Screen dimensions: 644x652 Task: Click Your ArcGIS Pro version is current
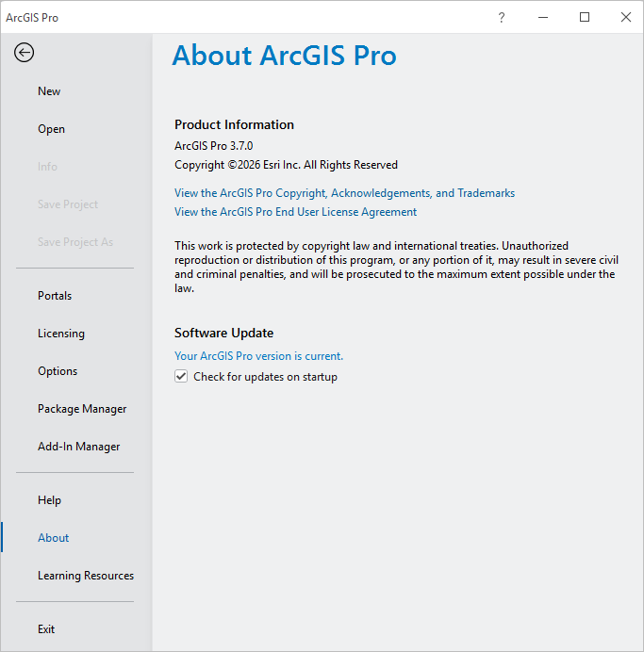[258, 356]
